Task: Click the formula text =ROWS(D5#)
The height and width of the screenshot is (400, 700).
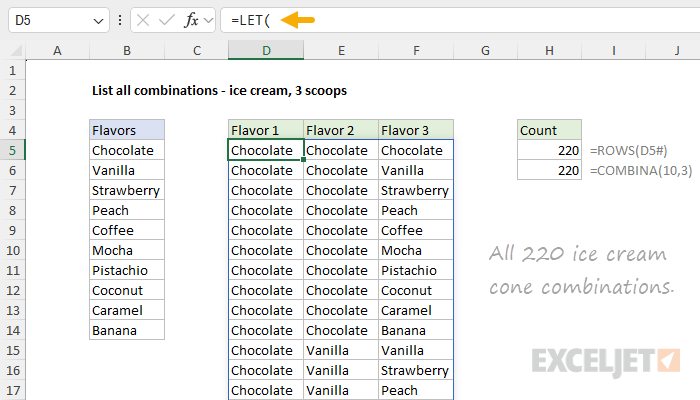Action: (629, 151)
